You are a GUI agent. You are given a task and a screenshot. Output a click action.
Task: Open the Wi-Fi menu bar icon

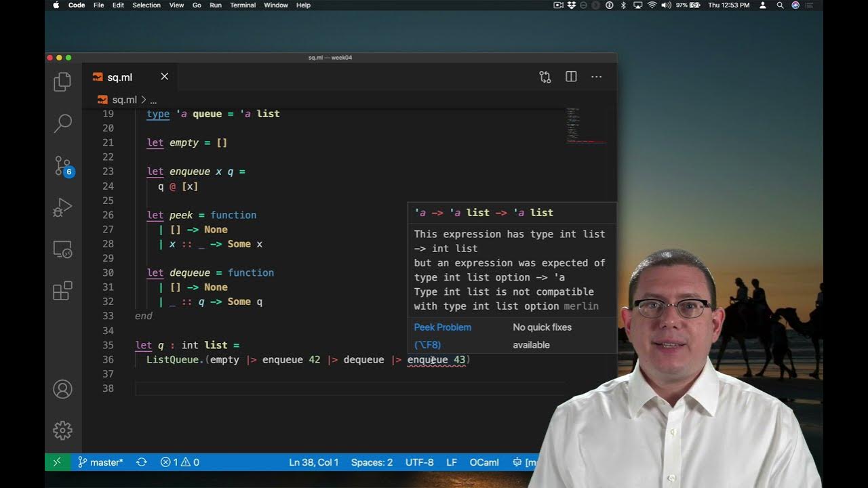click(x=652, y=5)
